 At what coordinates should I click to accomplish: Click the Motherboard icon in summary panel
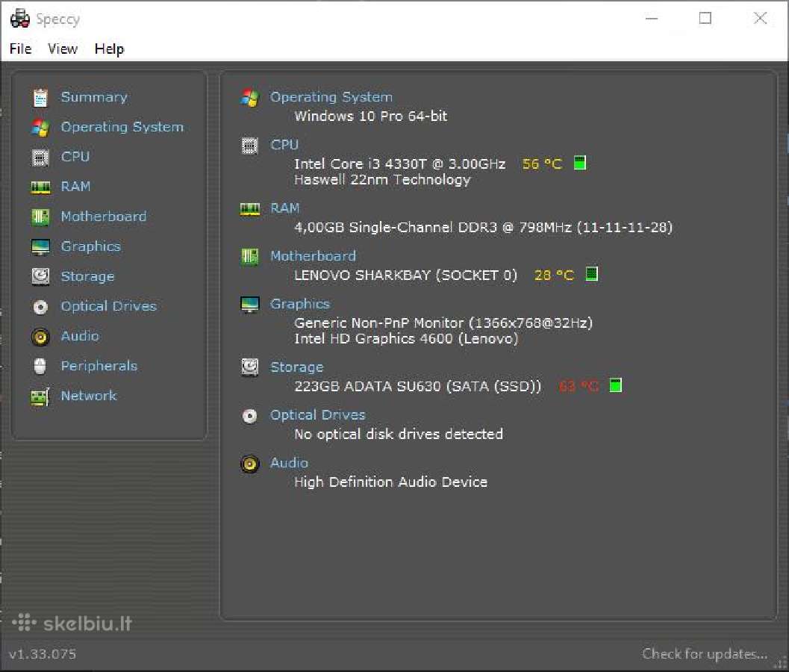coord(249,257)
